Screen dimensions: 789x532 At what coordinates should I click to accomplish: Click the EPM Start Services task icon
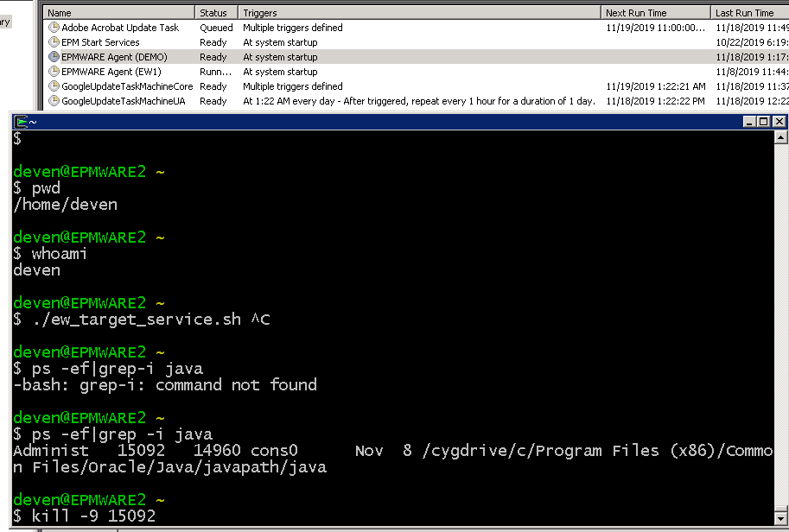pos(54,42)
